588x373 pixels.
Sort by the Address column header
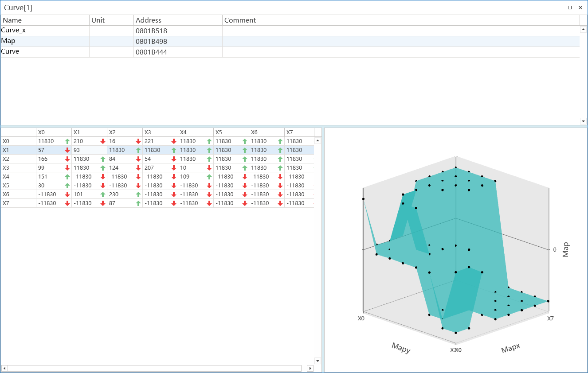[x=178, y=20]
